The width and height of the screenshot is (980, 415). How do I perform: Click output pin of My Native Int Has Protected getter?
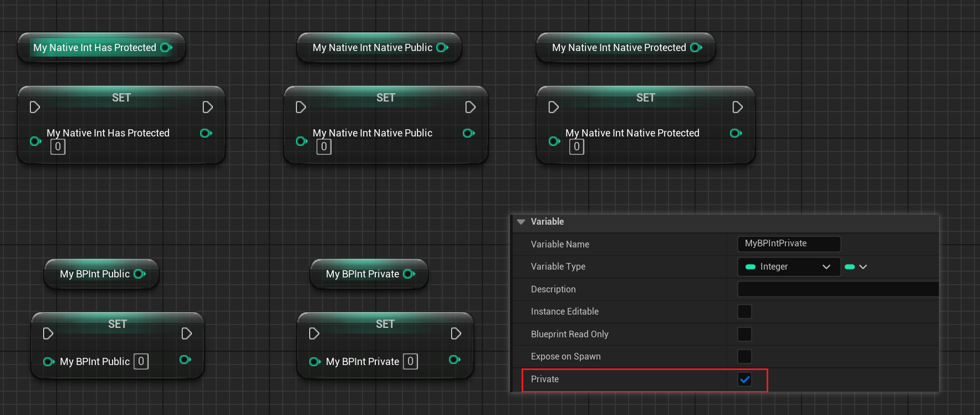166,48
